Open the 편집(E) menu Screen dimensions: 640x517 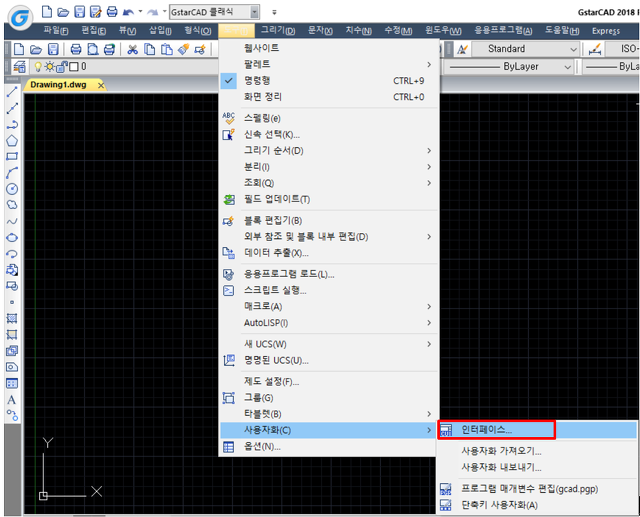pyautogui.click(x=93, y=30)
